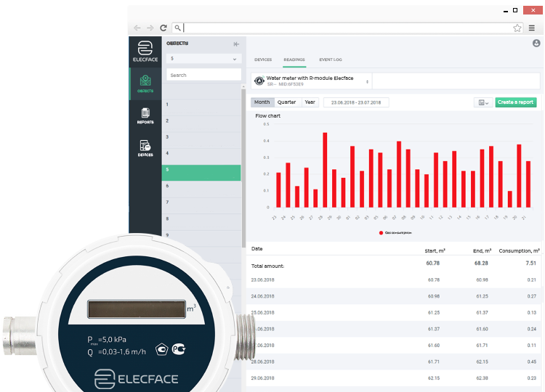Go back using the browser back arrow
The width and height of the screenshot is (545, 392).
pos(137,28)
